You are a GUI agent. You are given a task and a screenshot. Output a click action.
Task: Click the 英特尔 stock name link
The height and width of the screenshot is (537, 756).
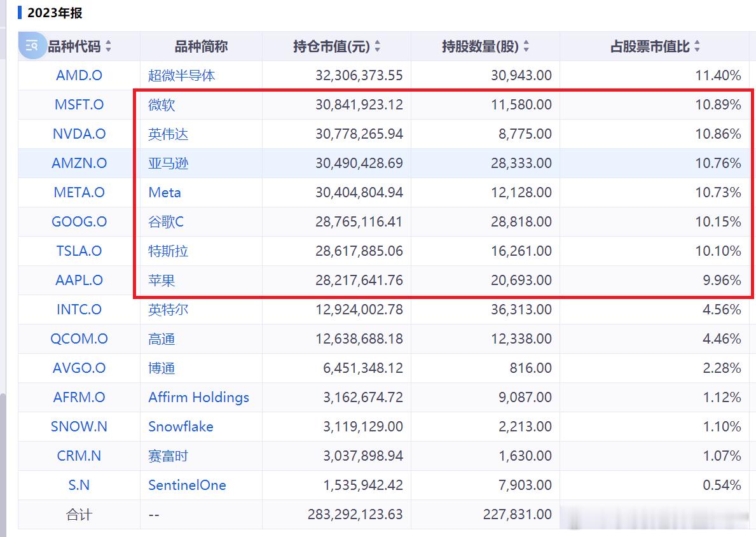[x=168, y=309]
